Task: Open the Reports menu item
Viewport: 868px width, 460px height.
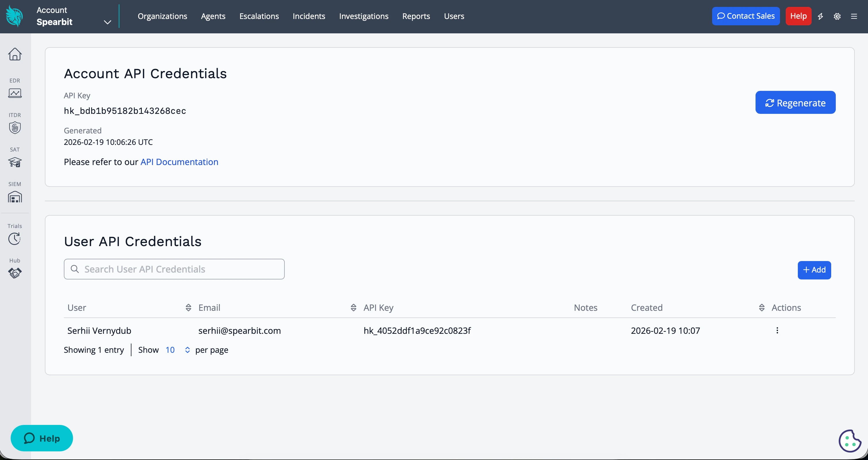Action: tap(416, 16)
